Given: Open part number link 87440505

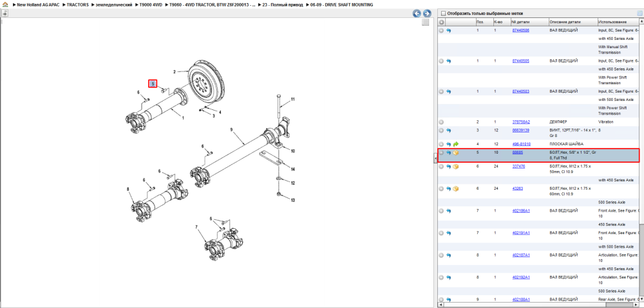Looking at the screenshot, I should point(520,61).
